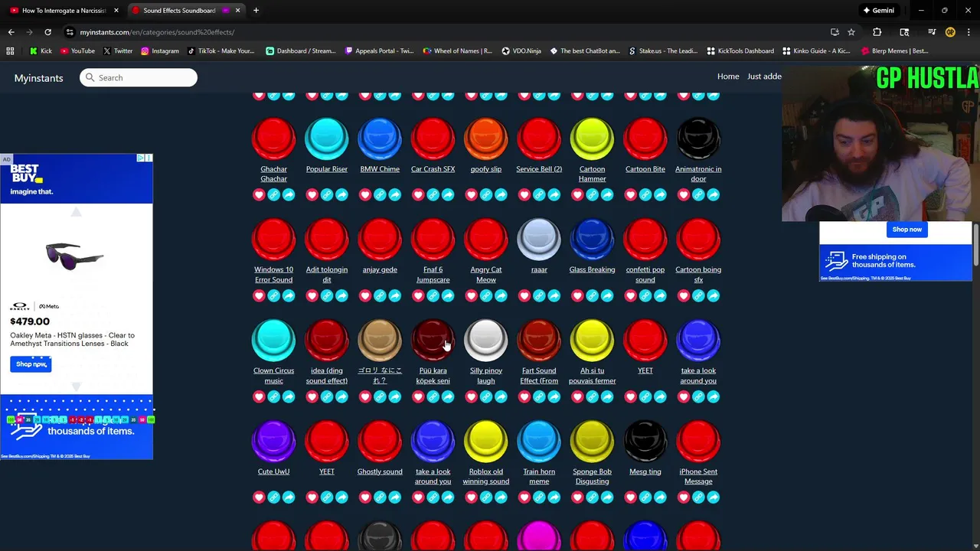This screenshot has height=551, width=980.
Task: Play the Roblox old winning sound button
Action: click(486, 442)
